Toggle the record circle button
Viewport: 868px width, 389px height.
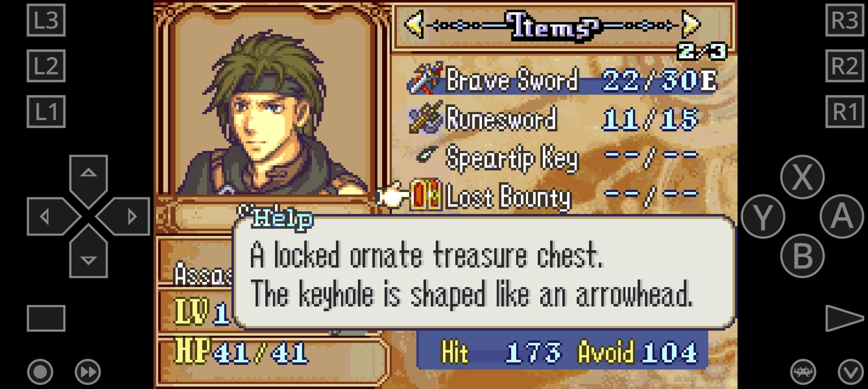click(x=40, y=372)
